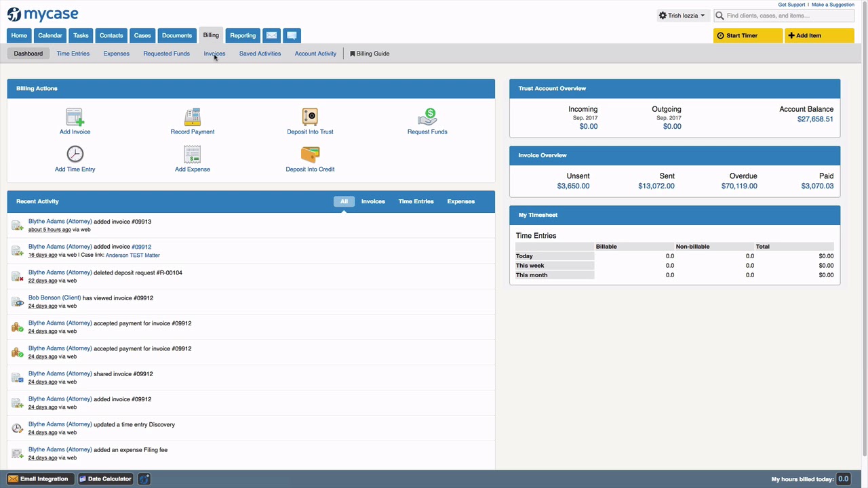Open the Anderson TEST Matter case link
The width and height of the screenshot is (868, 488).
[x=133, y=256]
